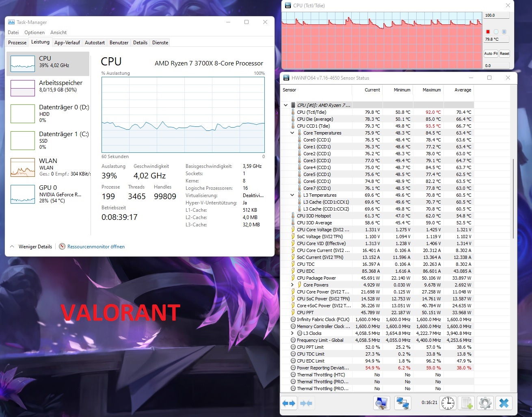Select the WLAN network entry
Image resolution: width=532 pixels, height=417 pixels.
tap(48, 167)
